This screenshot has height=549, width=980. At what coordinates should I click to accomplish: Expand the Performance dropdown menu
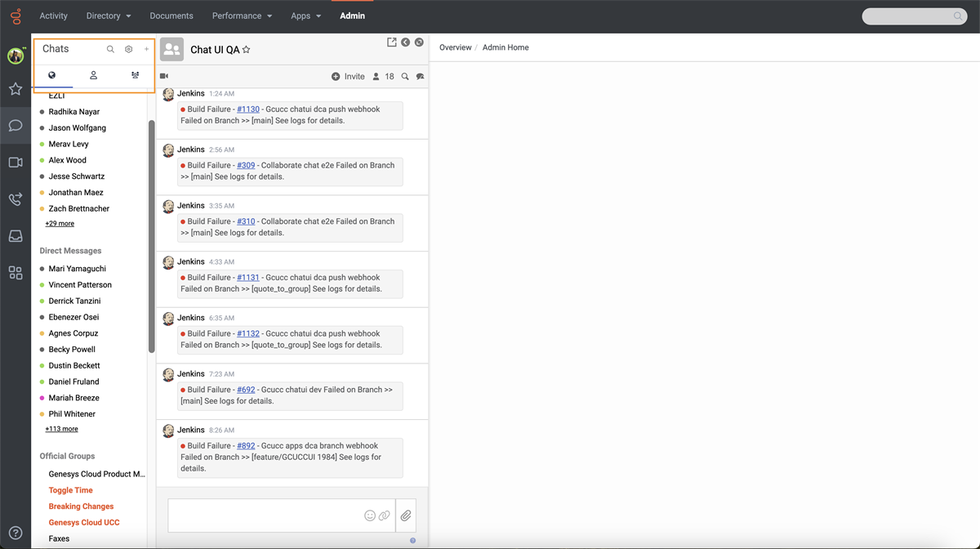pyautogui.click(x=242, y=16)
